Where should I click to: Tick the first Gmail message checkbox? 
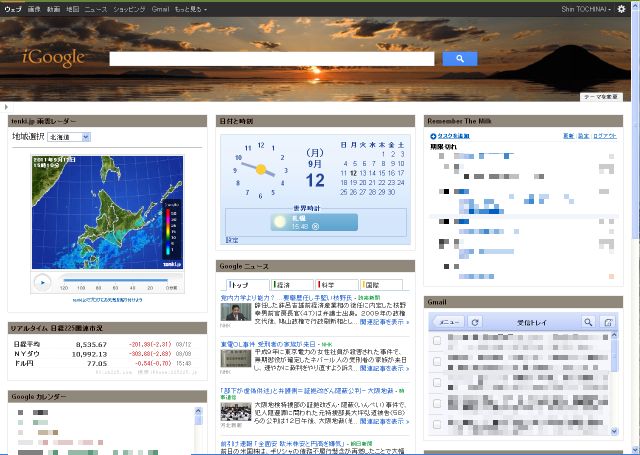437,340
